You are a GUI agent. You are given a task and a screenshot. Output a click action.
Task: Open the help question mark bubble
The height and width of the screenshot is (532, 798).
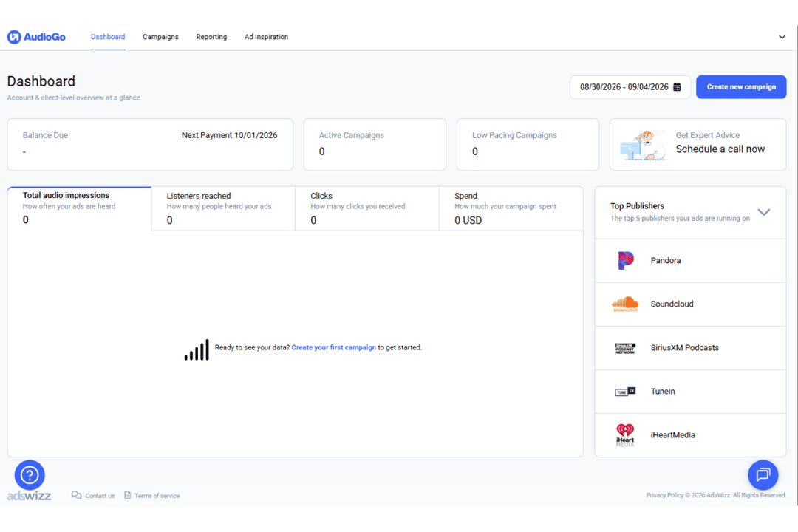[30, 475]
